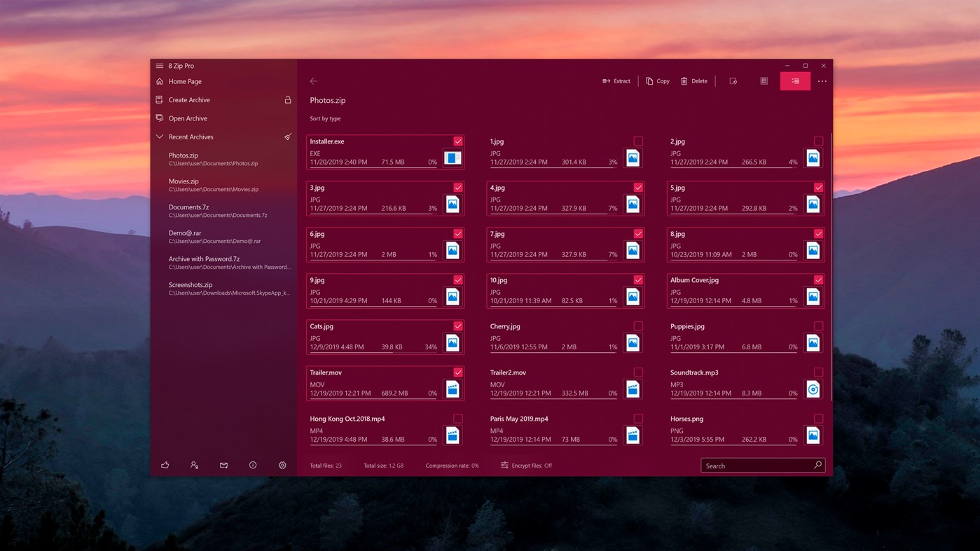Deselect the Installer.exe checkbox

tap(457, 141)
